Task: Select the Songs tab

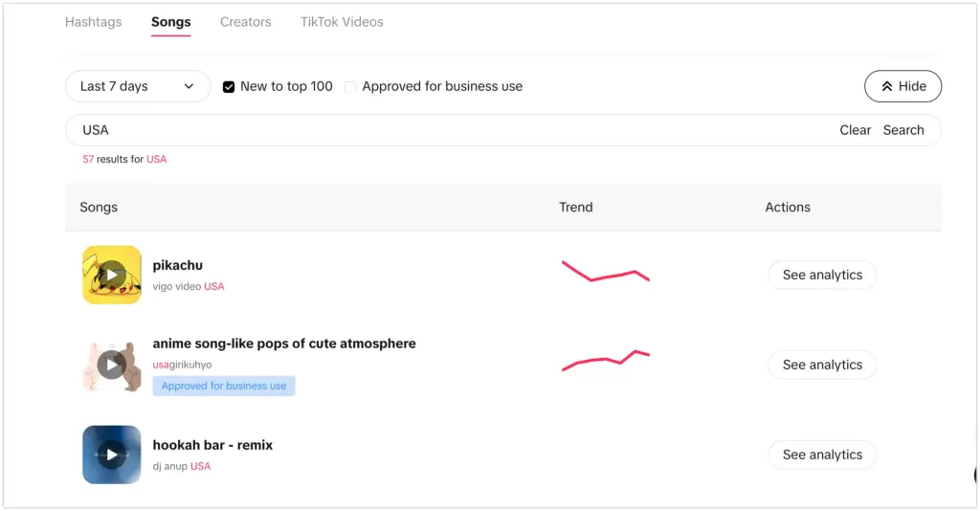Action: click(170, 22)
